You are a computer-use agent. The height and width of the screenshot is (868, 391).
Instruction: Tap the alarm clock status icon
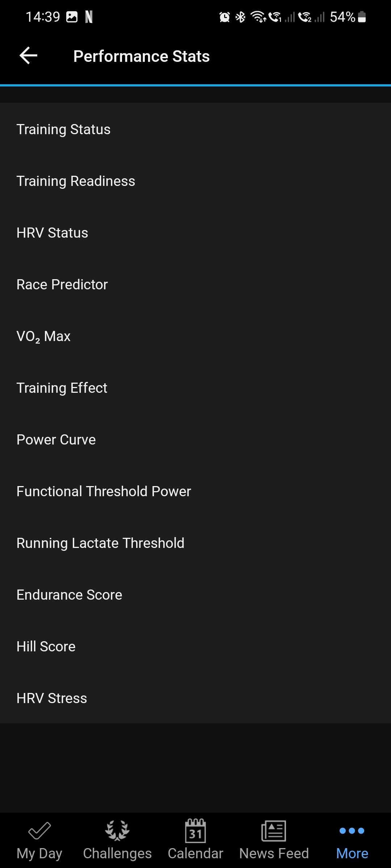coord(224,17)
